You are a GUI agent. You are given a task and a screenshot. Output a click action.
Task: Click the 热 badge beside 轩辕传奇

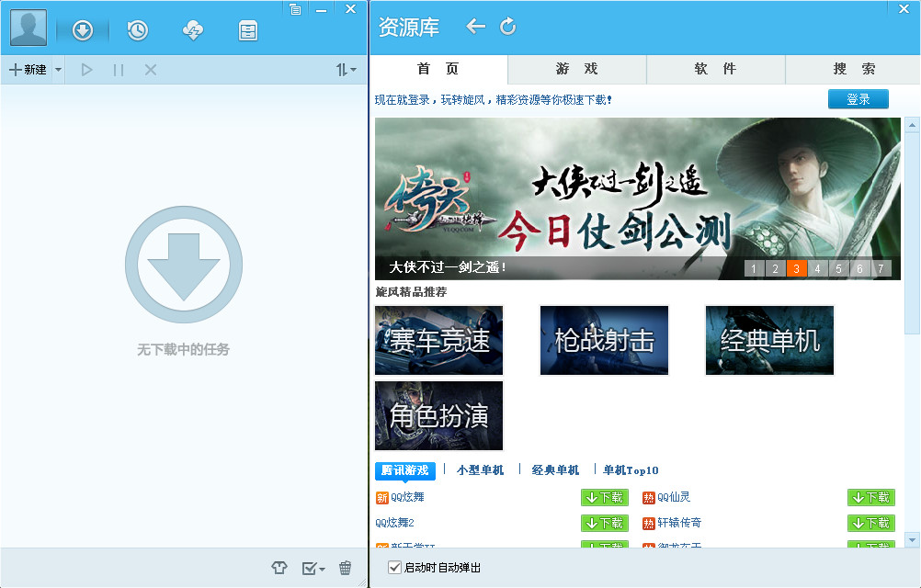pyautogui.click(x=648, y=523)
